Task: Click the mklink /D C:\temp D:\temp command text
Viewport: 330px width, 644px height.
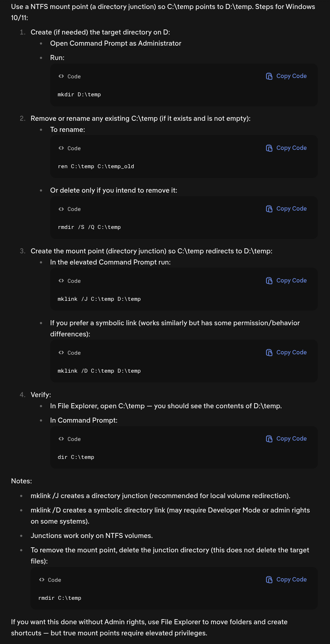Action: (99, 371)
